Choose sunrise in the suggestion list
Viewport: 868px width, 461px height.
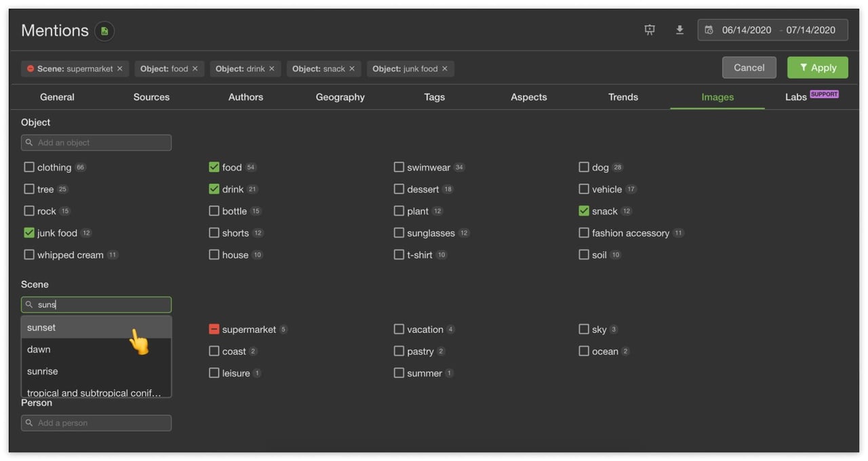coord(43,372)
